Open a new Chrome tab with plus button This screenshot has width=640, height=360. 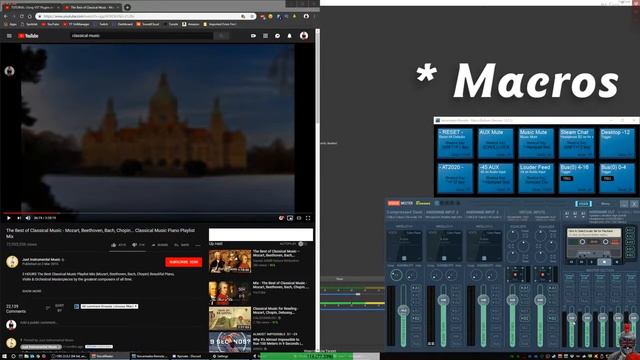pyautogui.click(x=127, y=7)
